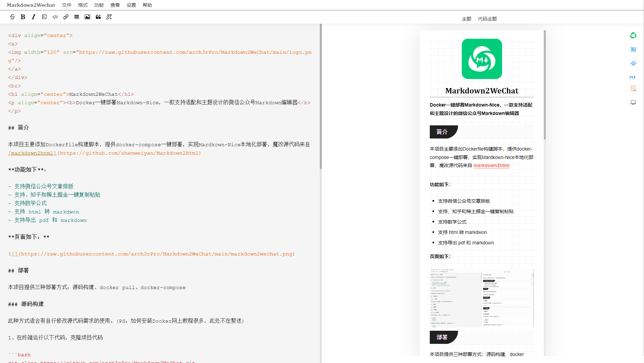
Task: Click the '部署' section badge in preview
Action: (444, 337)
